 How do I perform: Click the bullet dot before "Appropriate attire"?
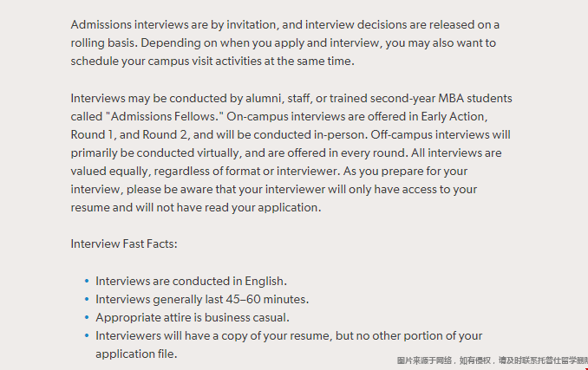87,318
